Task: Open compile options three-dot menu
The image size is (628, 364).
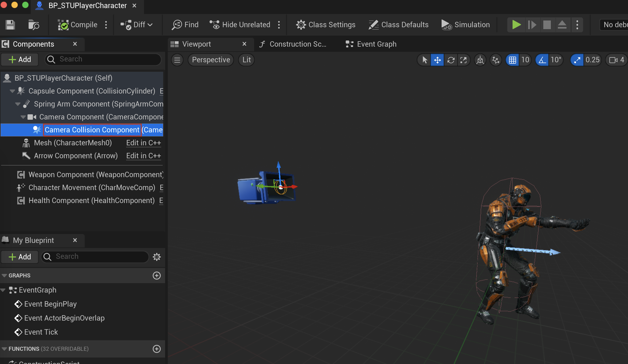Action: pos(106,25)
